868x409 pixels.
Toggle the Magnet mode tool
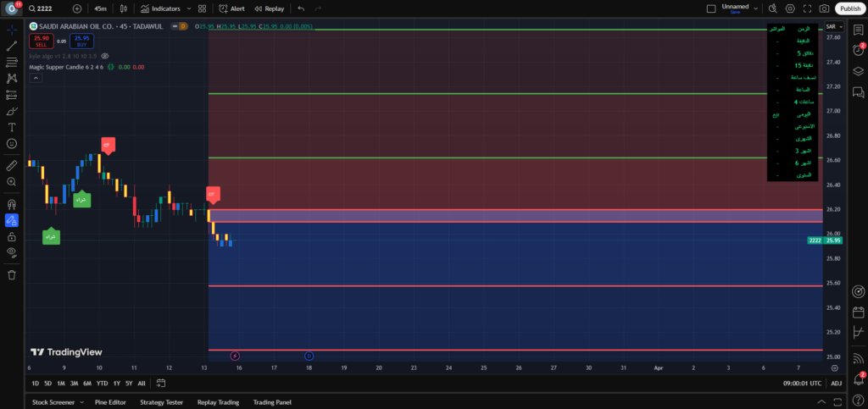coord(12,203)
